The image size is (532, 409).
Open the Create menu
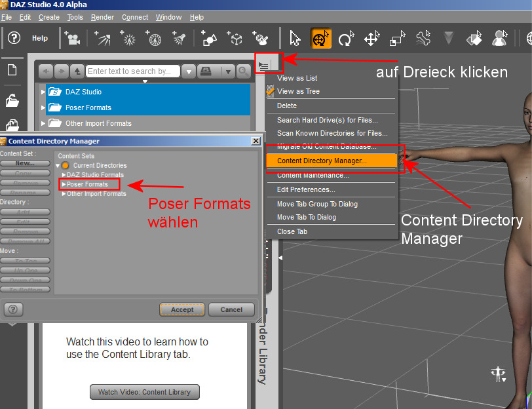pos(49,17)
